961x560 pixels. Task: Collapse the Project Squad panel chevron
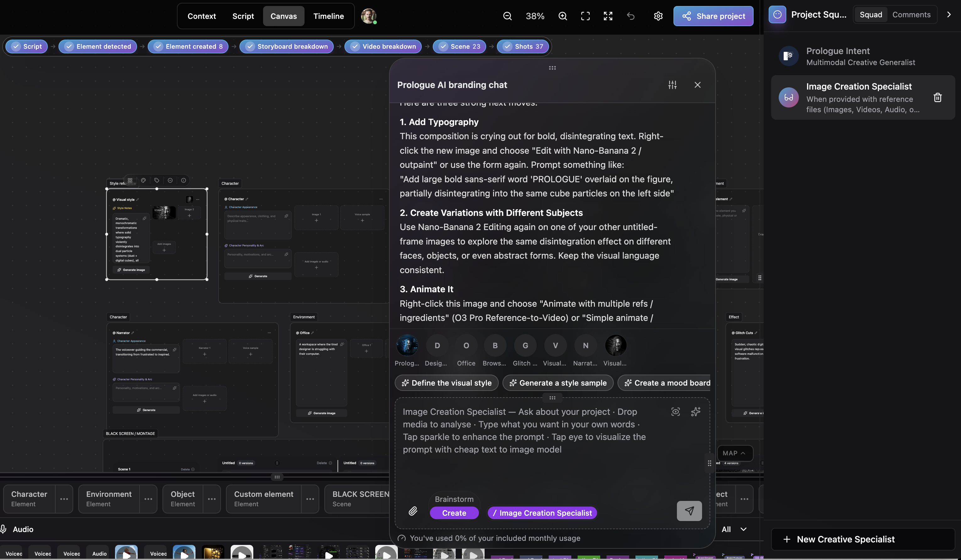coord(949,14)
